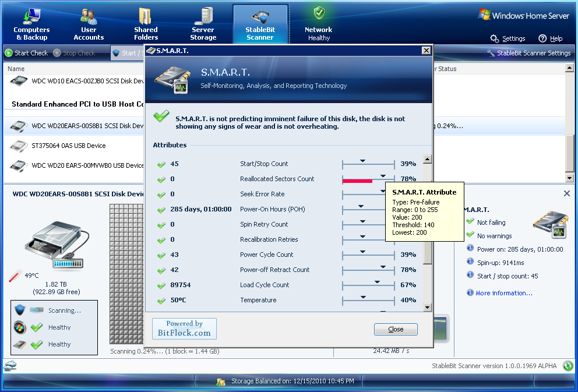Open StableBit Scanner Settings
Screen dimensions: 578x392
(528, 53)
